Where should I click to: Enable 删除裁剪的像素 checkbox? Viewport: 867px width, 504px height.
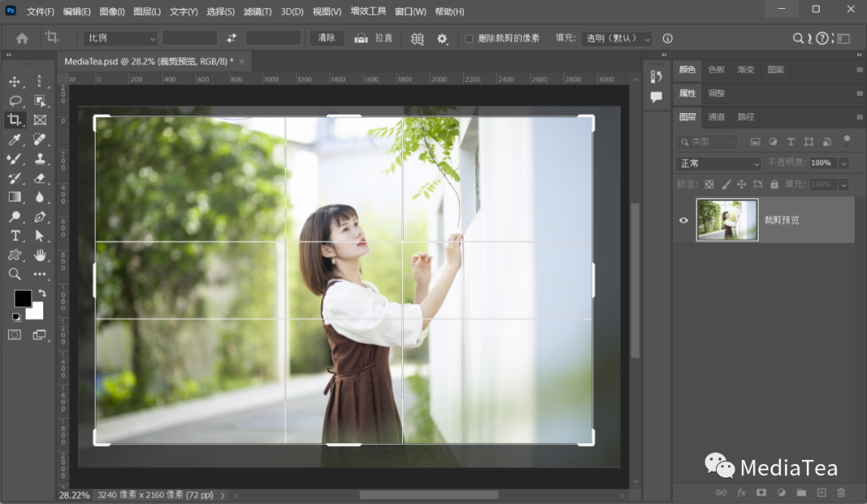click(x=470, y=38)
